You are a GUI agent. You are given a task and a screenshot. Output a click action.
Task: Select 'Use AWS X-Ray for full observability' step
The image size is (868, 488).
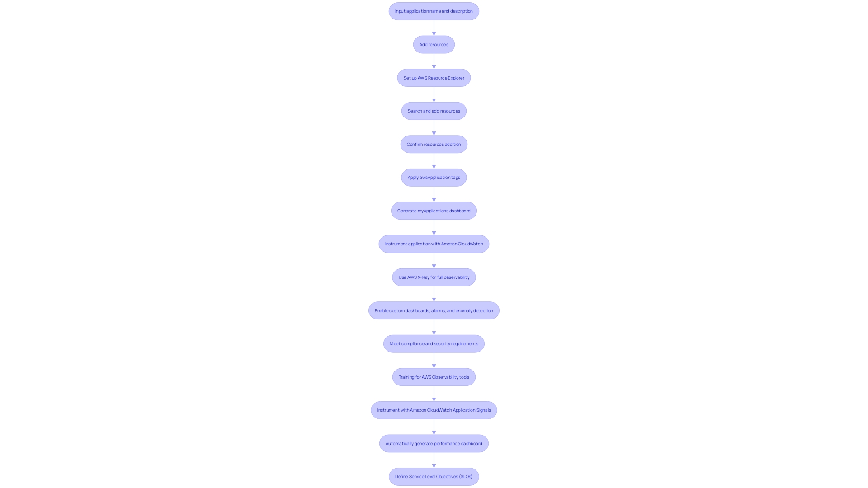click(x=434, y=277)
